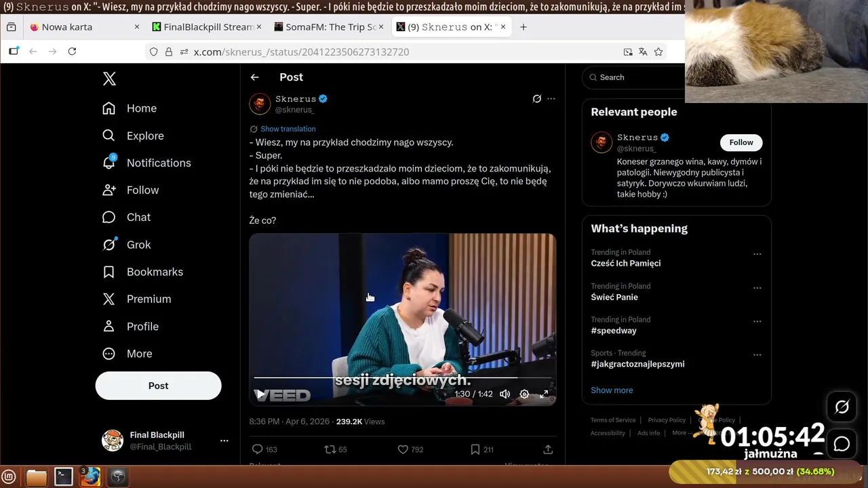
Task: Like the post with 792 likes
Action: point(403,449)
